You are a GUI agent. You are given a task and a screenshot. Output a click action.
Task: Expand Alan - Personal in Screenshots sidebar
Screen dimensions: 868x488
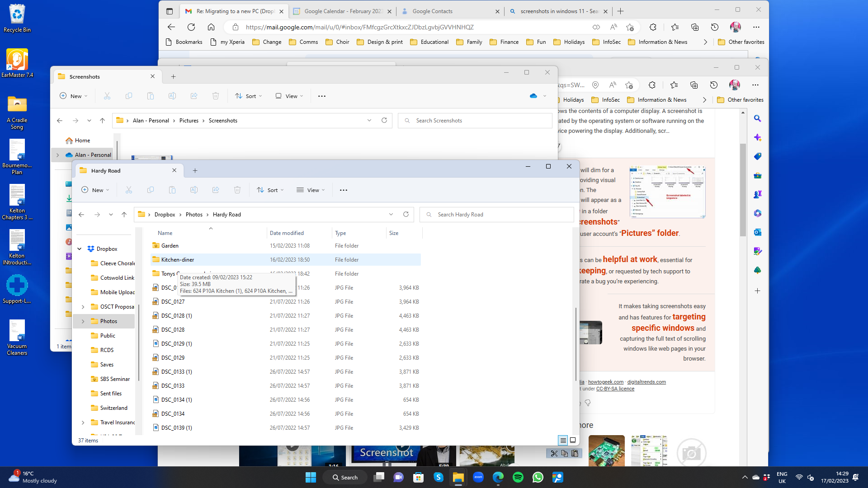(x=58, y=155)
